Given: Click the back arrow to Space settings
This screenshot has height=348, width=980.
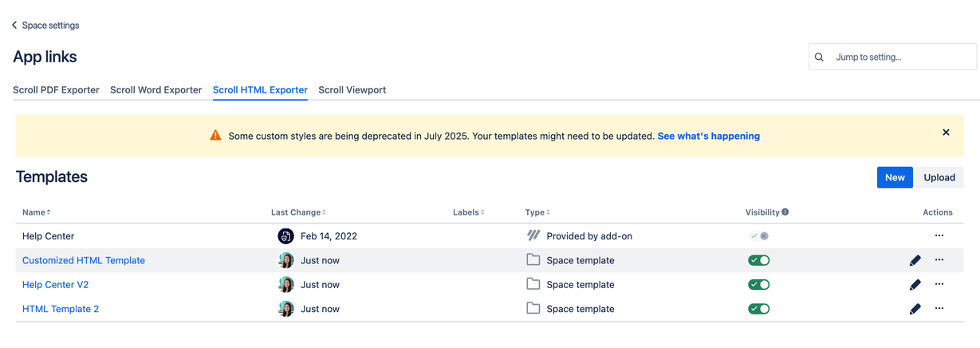Looking at the screenshot, I should 14,26.
